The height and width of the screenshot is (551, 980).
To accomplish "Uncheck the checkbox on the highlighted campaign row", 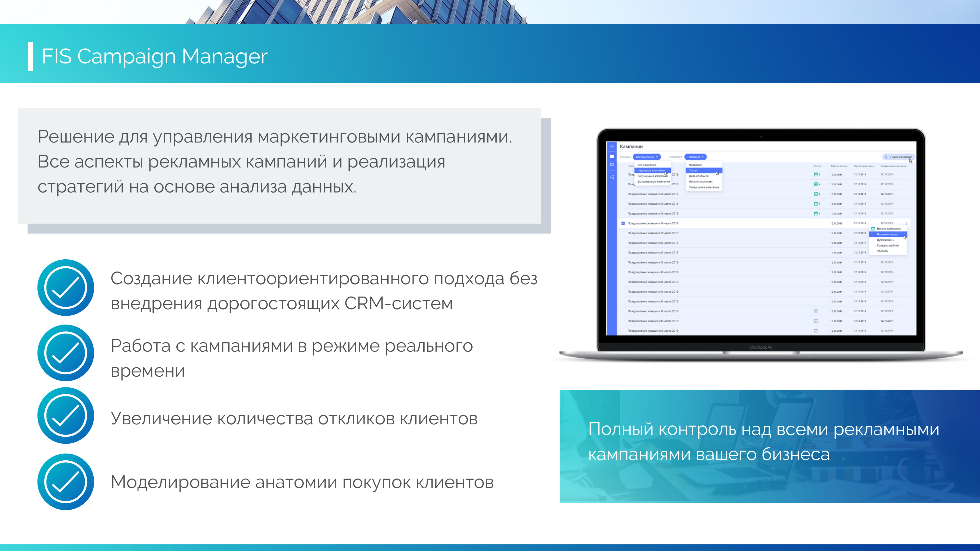I will point(623,223).
